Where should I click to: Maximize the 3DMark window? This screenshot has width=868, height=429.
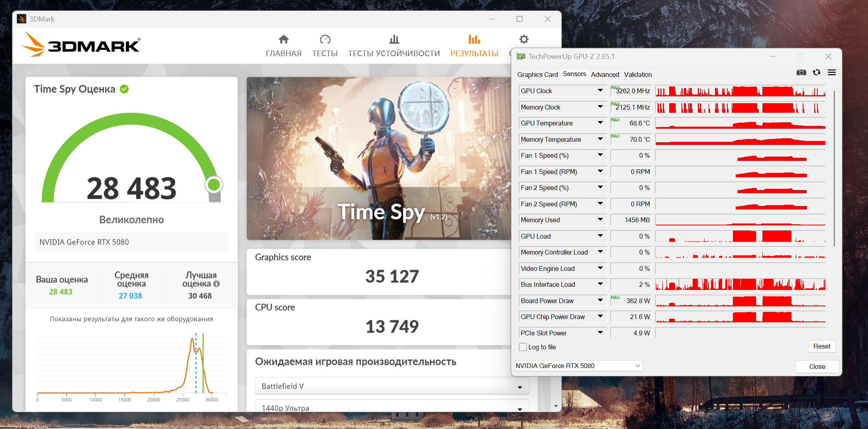(519, 19)
